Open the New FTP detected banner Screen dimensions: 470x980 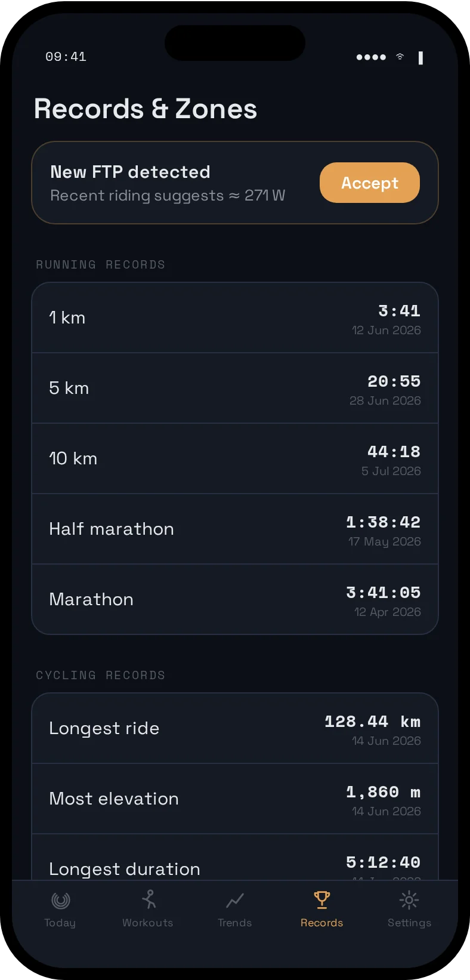point(235,183)
